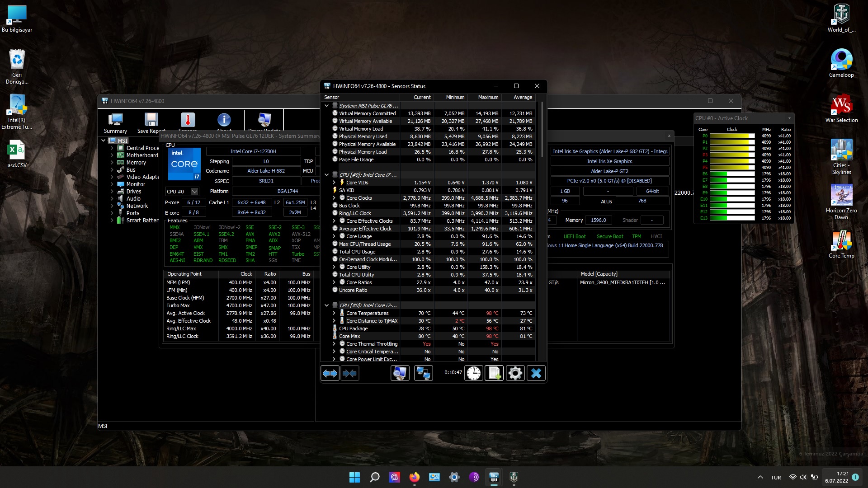Click the Intel Iris Xe Graphics field
Image resolution: width=868 pixels, height=488 pixels.
609,161
